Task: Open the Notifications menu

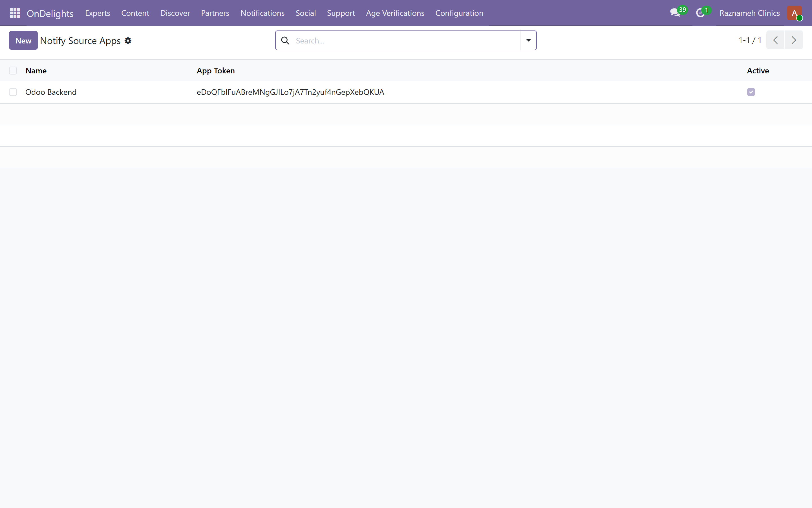Action: pyautogui.click(x=262, y=13)
